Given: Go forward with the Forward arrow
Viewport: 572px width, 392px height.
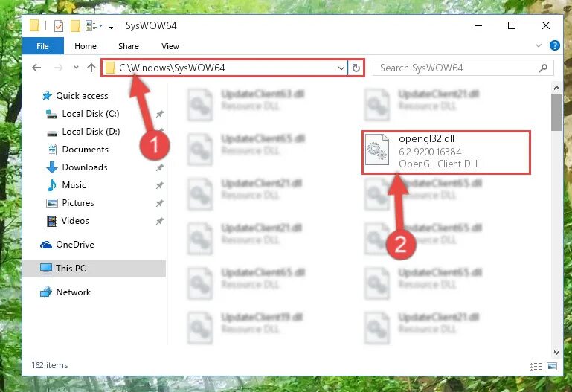Looking at the screenshot, I should (58, 68).
